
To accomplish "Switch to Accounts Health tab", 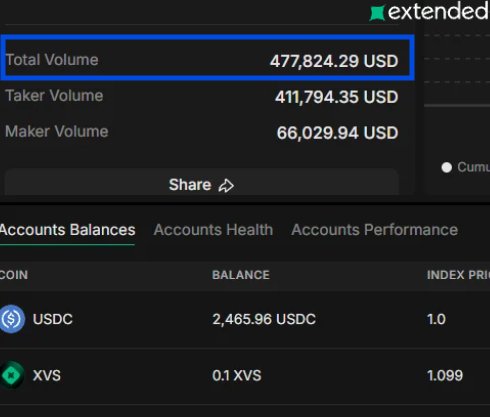I will [213, 230].
